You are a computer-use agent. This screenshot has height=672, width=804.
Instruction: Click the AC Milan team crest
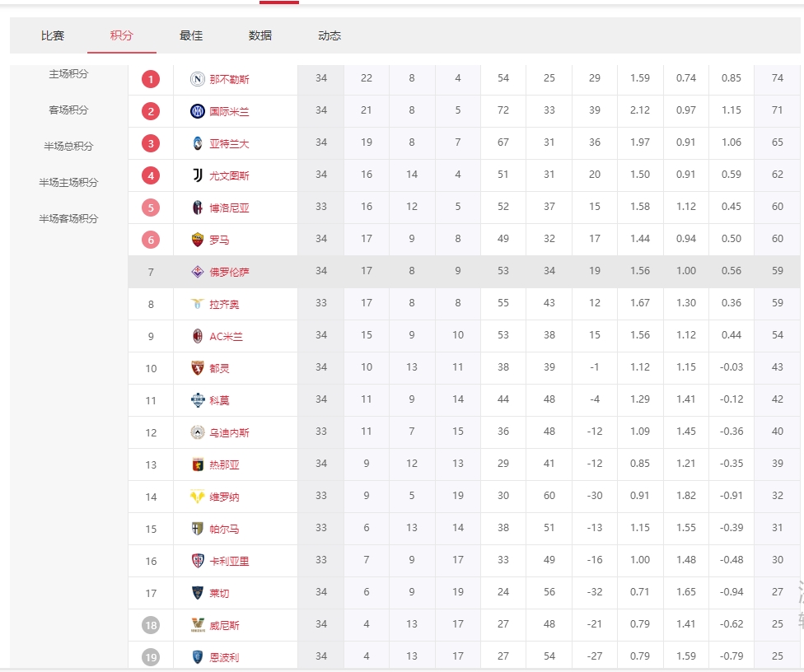point(198,336)
